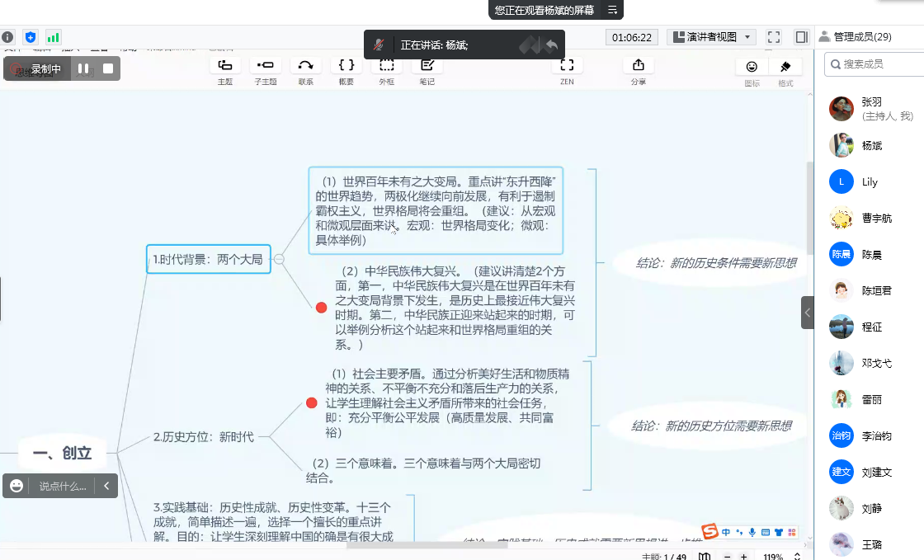Click the member search field

point(874,64)
